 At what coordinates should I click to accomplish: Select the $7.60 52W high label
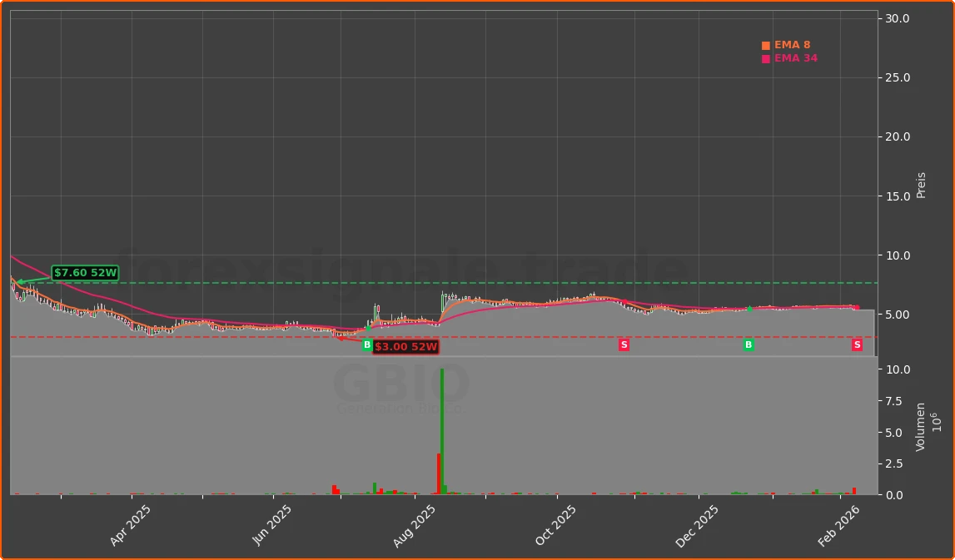(83, 272)
